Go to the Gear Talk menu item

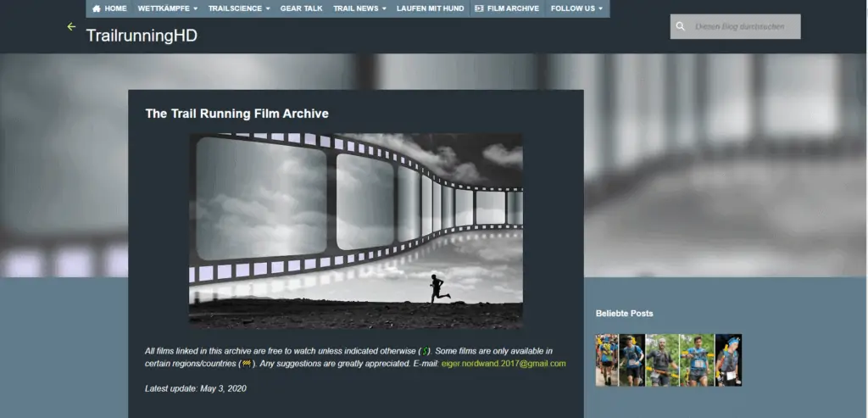(x=301, y=8)
